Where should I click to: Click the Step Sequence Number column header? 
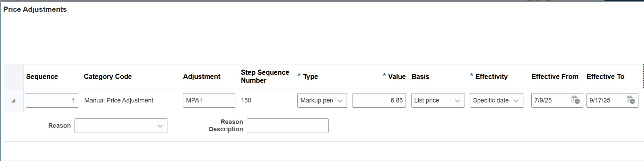click(x=265, y=76)
